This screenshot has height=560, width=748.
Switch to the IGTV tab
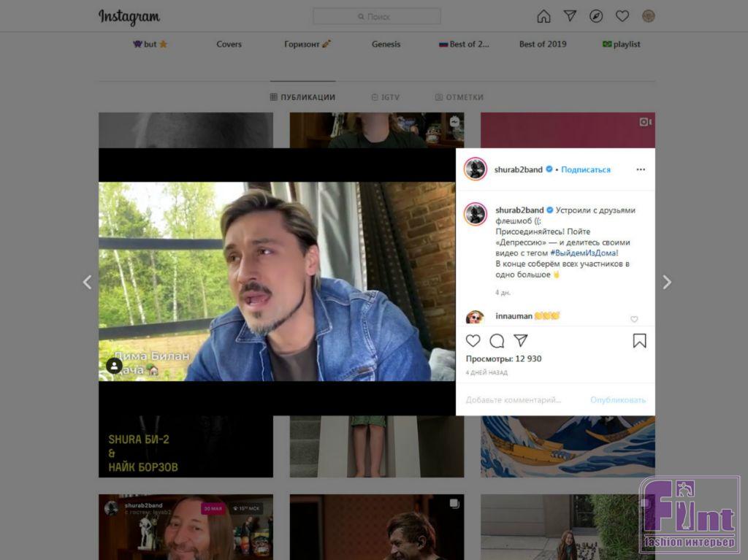385,97
